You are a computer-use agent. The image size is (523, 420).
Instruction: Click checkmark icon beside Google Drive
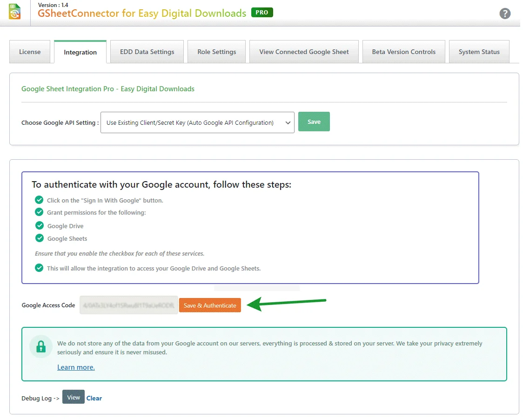(40, 226)
